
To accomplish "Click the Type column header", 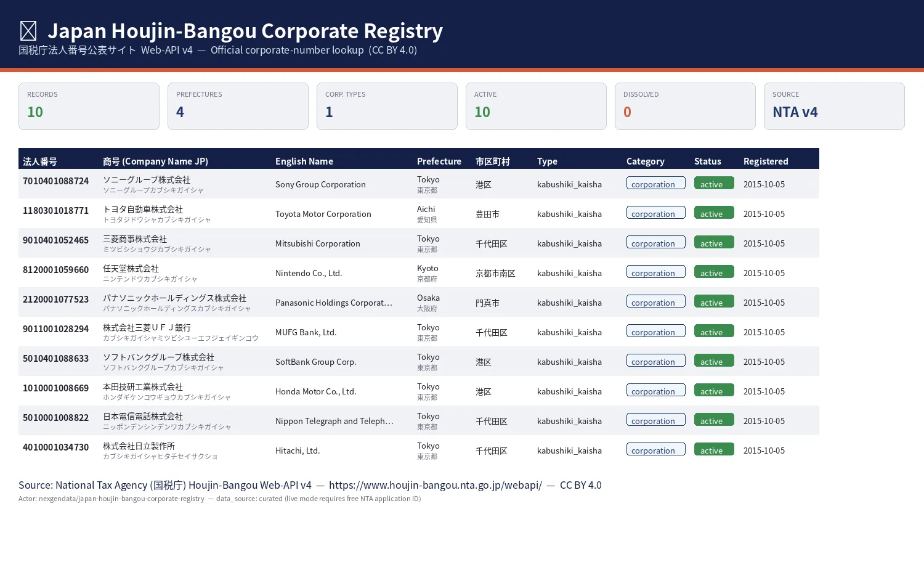I will 547,161.
